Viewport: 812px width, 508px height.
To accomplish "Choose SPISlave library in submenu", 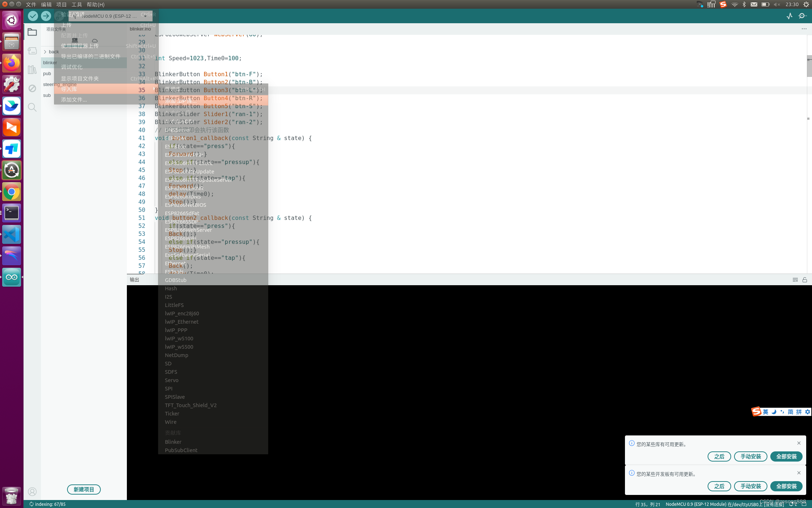I will point(213,397).
